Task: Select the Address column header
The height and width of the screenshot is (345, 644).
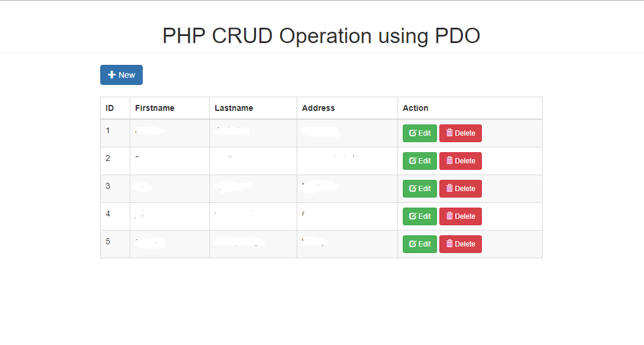Action: point(318,108)
